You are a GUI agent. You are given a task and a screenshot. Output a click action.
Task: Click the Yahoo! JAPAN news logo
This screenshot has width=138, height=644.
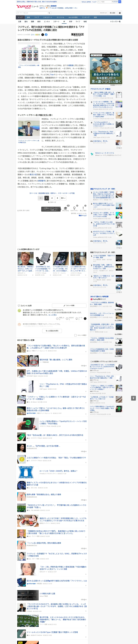coord(27,7)
